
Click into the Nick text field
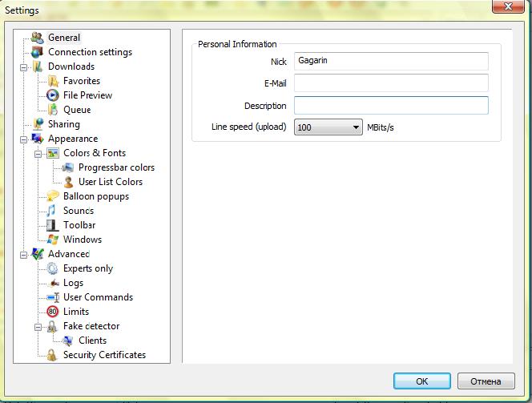[391, 61]
